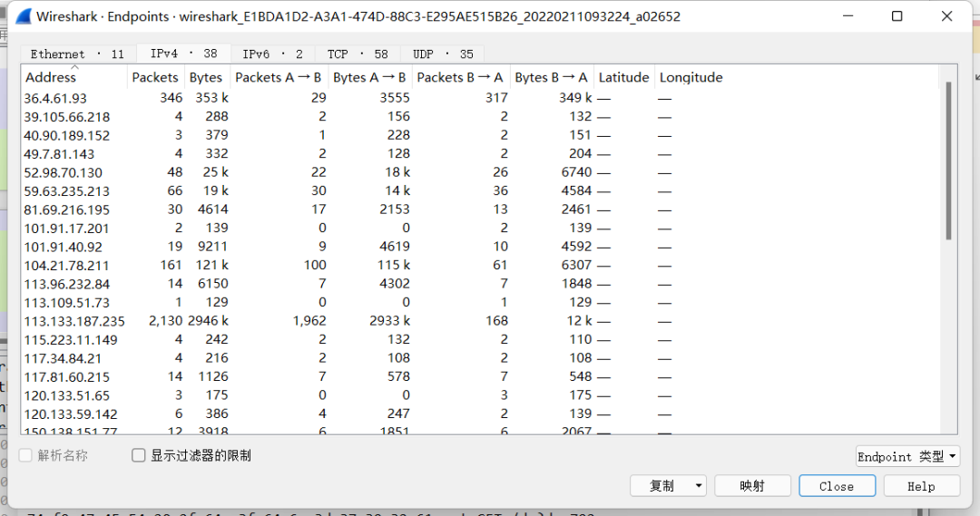Click the 353 k bytes cell

(211, 98)
